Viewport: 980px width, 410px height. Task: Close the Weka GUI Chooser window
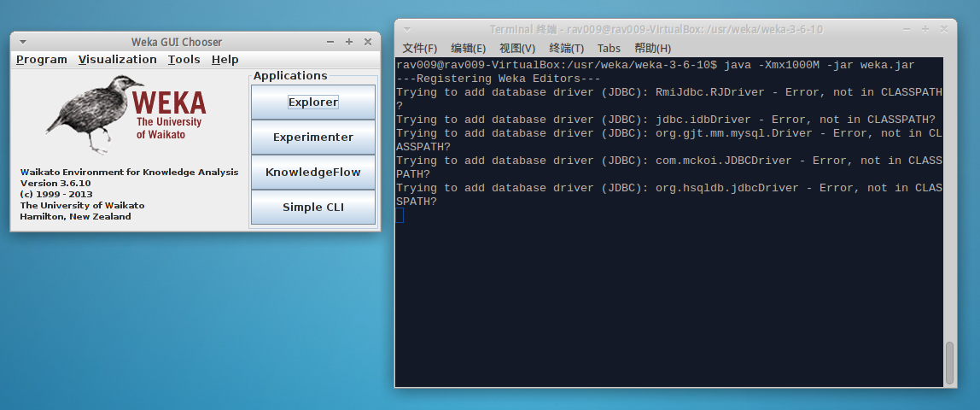[x=367, y=42]
